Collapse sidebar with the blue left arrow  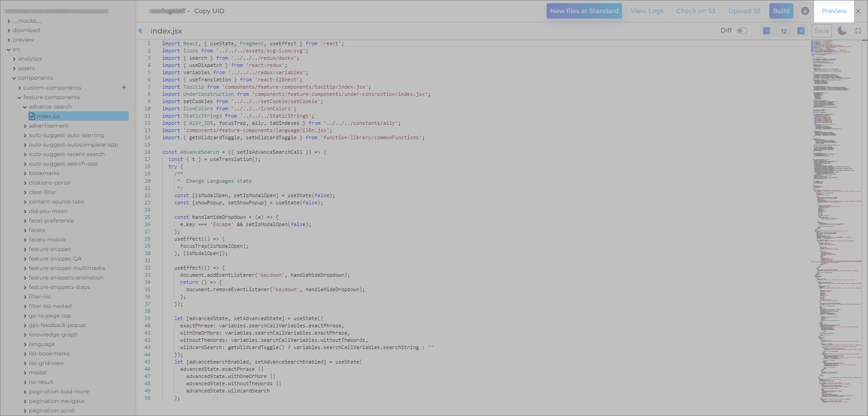point(140,31)
